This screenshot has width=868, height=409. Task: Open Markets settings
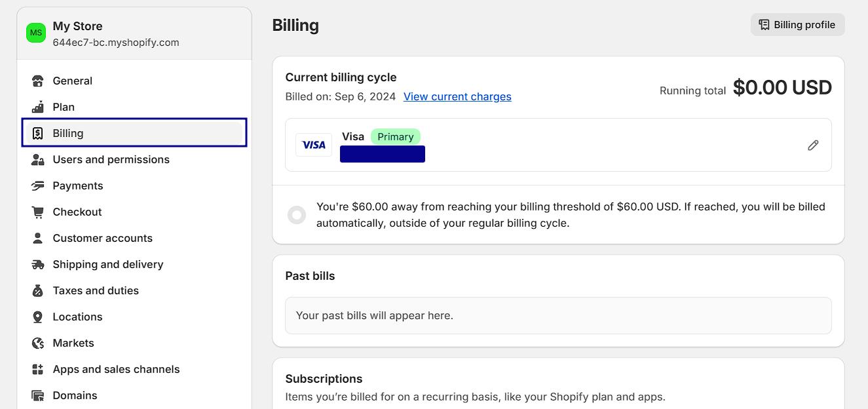[134, 343]
